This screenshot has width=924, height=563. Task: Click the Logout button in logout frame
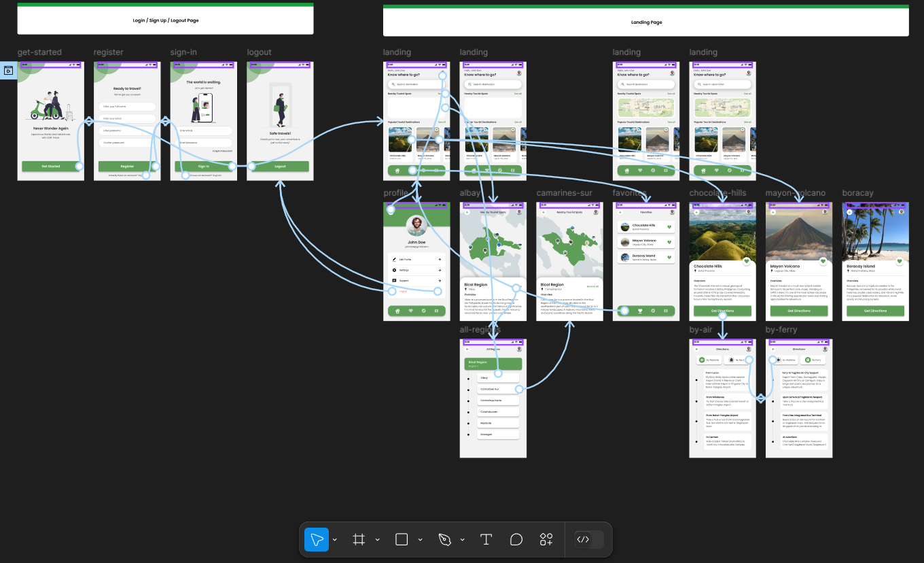click(x=280, y=166)
